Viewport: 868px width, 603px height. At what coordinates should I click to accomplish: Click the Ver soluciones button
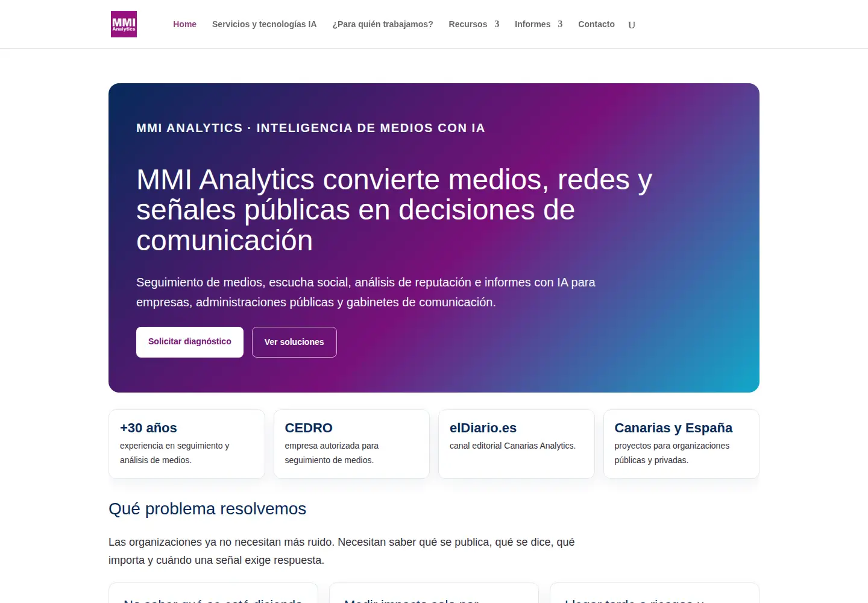pyautogui.click(x=294, y=342)
